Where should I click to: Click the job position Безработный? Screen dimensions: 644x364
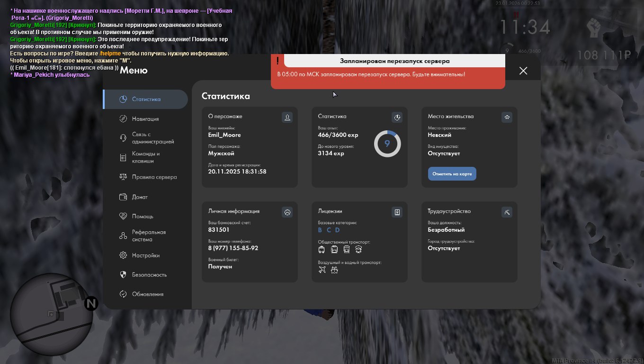(446, 230)
